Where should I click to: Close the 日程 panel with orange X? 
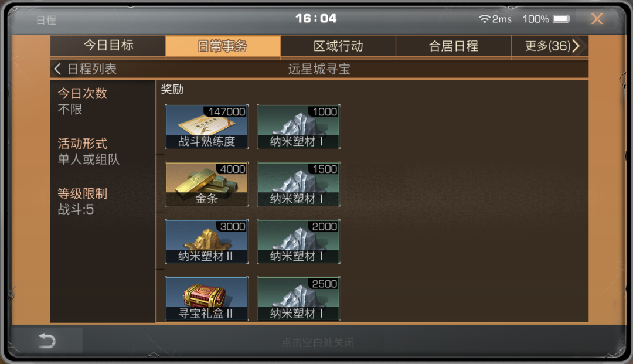point(597,19)
